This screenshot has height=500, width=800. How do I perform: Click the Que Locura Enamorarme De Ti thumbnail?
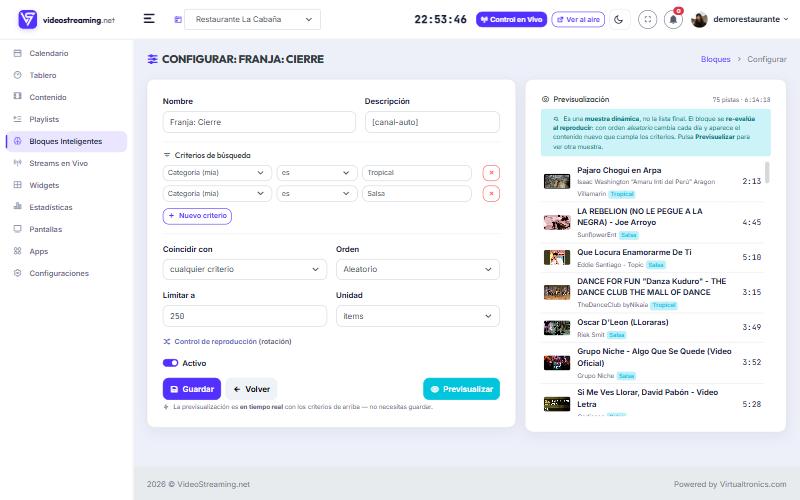[x=557, y=257]
